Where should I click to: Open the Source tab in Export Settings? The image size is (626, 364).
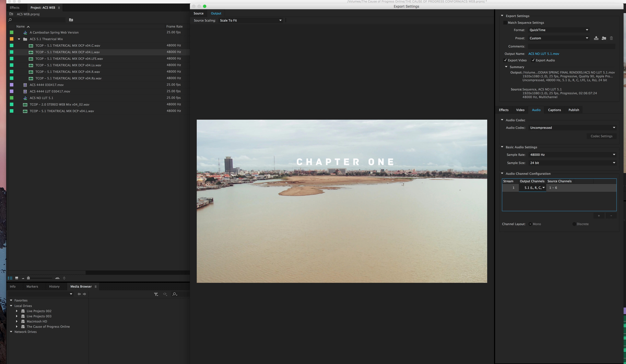coord(198,13)
